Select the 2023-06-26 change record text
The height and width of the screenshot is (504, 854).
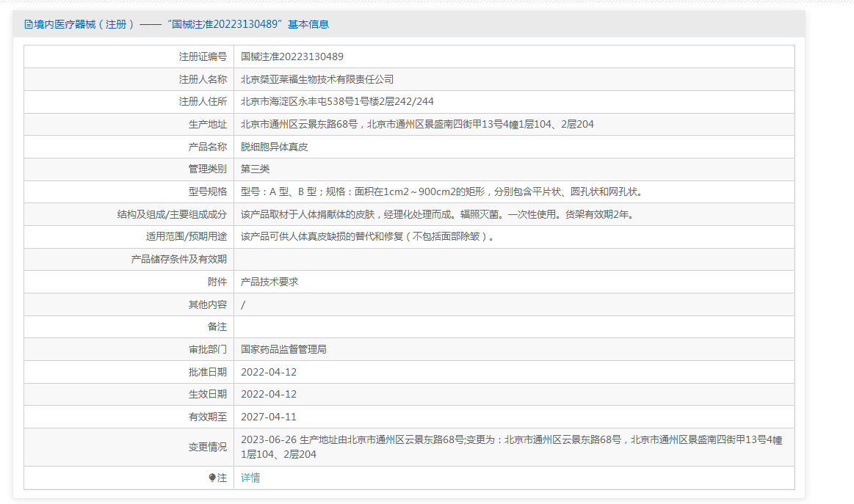pos(511,447)
